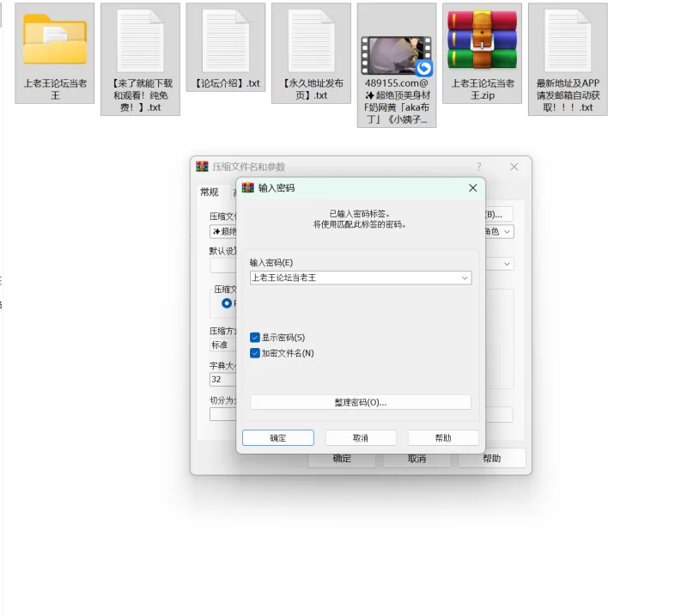
Task: Open the 压缩方式 标准 dropdown
Action: [x=223, y=345]
